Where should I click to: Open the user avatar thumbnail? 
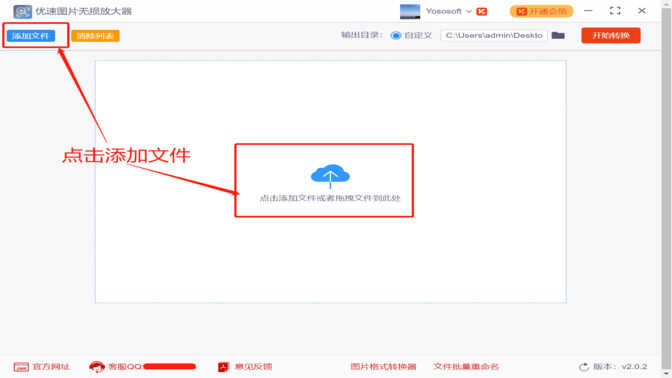(410, 12)
